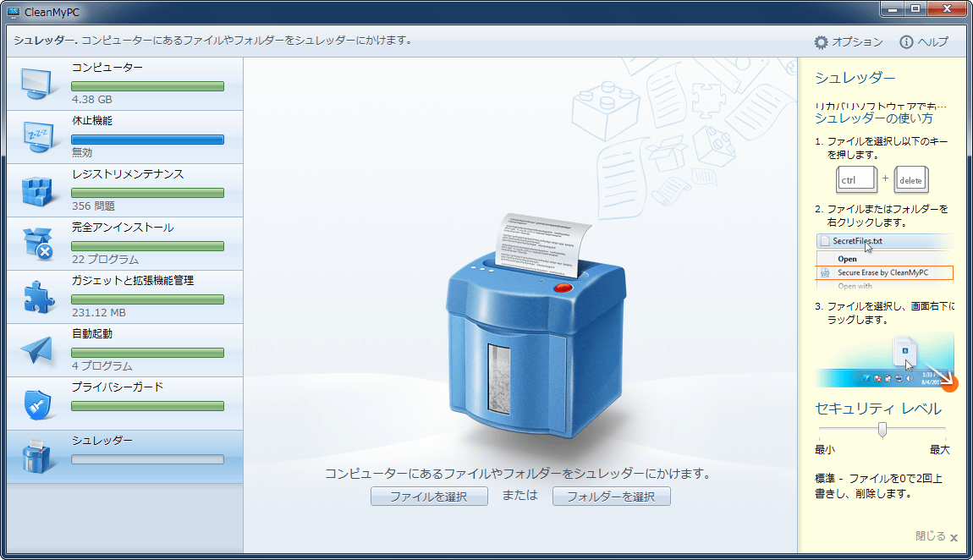Click the コンピューター green progress bar
Screen dimensions: 973x560
(x=148, y=86)
